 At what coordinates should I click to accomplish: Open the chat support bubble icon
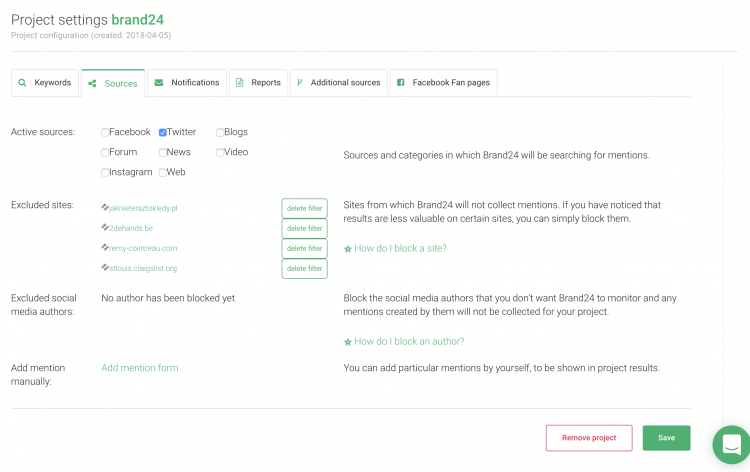coord(731,444)
